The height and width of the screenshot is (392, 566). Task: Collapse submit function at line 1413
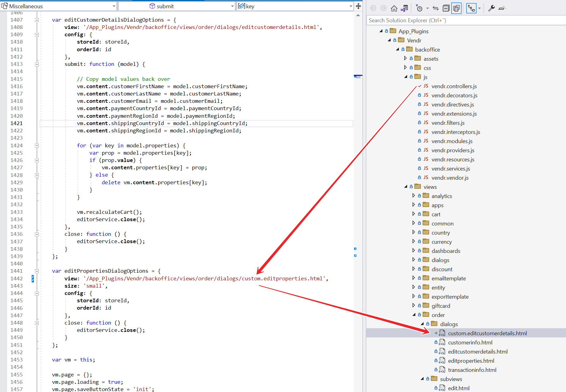pos(37,64)
